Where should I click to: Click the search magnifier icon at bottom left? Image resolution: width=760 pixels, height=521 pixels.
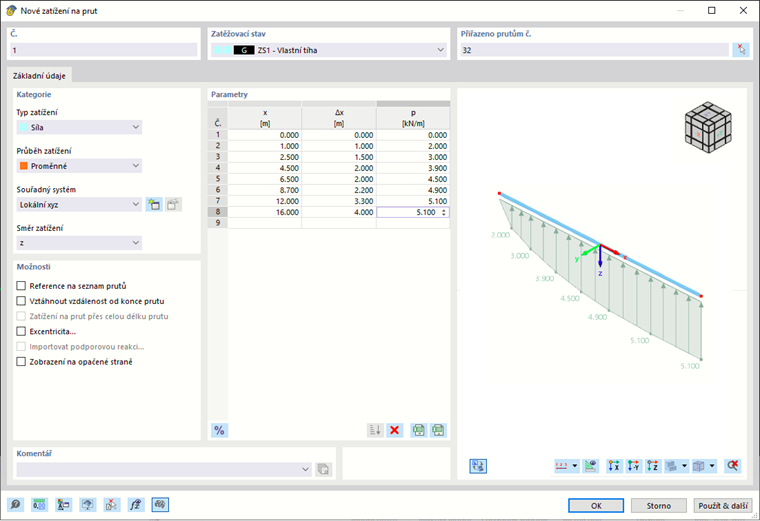[16, 505]
